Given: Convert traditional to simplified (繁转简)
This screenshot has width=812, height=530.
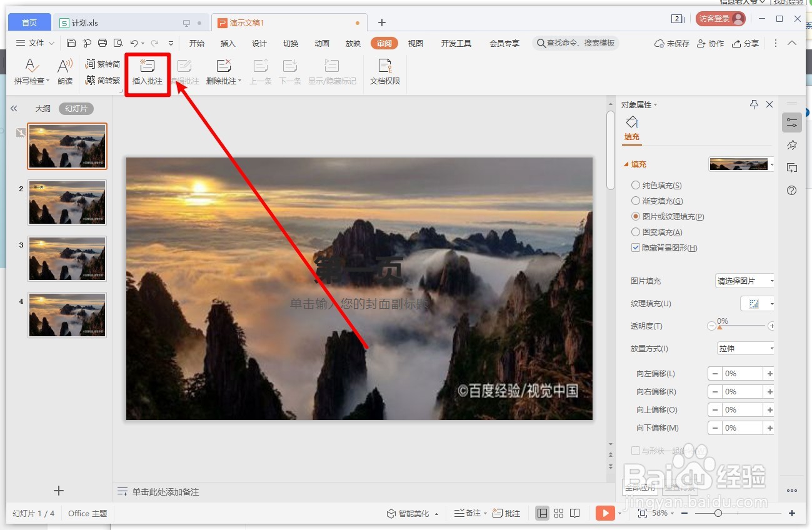Looking at the screenshot, I should pyautogui.click(x=103, y=64).
